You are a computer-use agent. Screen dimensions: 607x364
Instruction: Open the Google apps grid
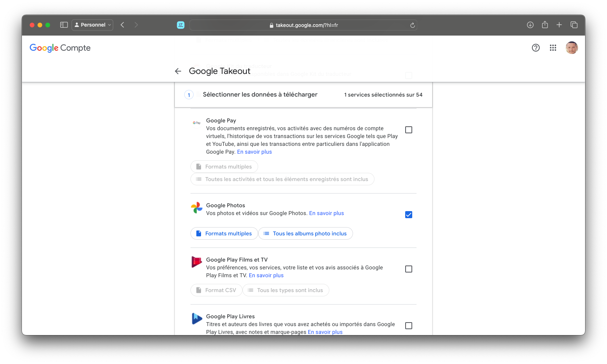click(x=553, y=48)
